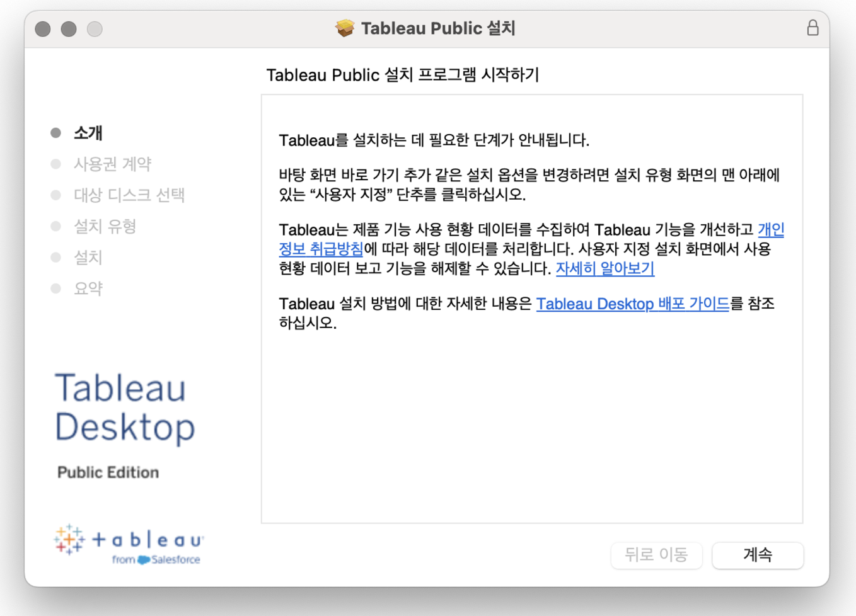Click the heading Tableau Public 설치 프로그램 시작하기
The width and height of the screenshot is (856, 616).
pos(402,75)
